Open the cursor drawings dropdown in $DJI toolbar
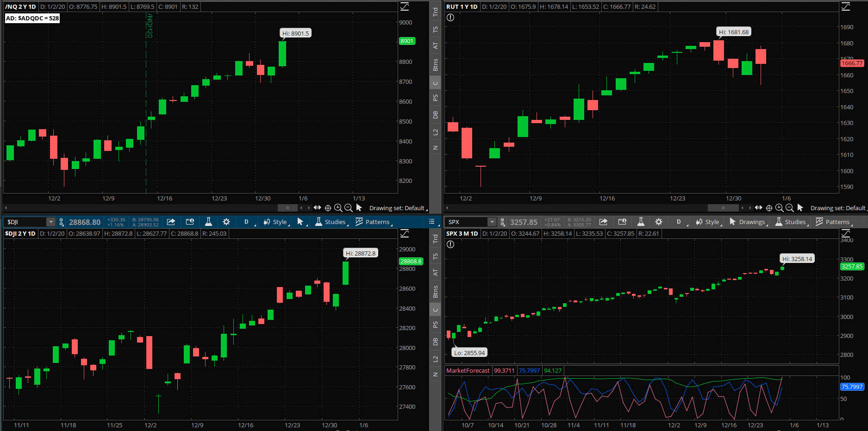 pyautogui.click(x=301, y=222)
